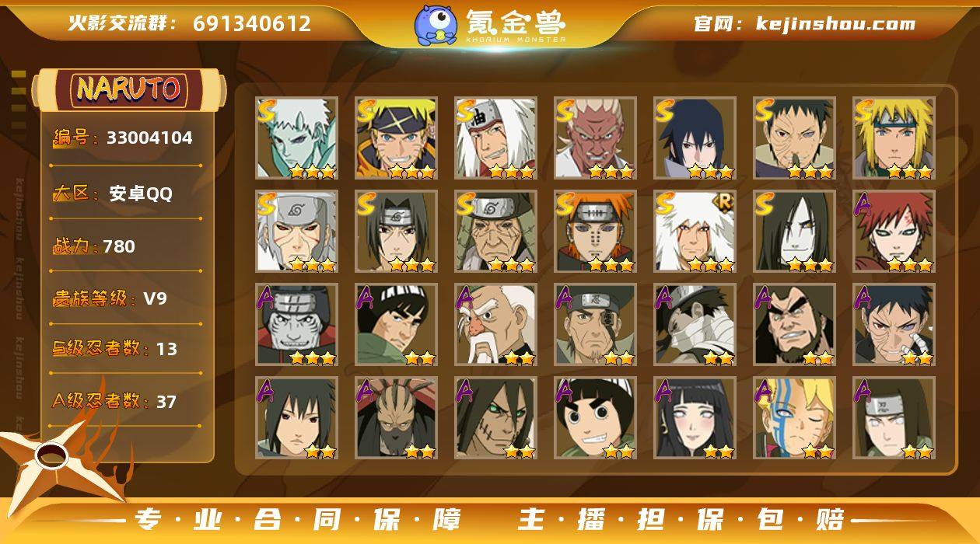
Task: Select the pale teal-skinned white-haired S-rank portrait
Action: point(296,138)
